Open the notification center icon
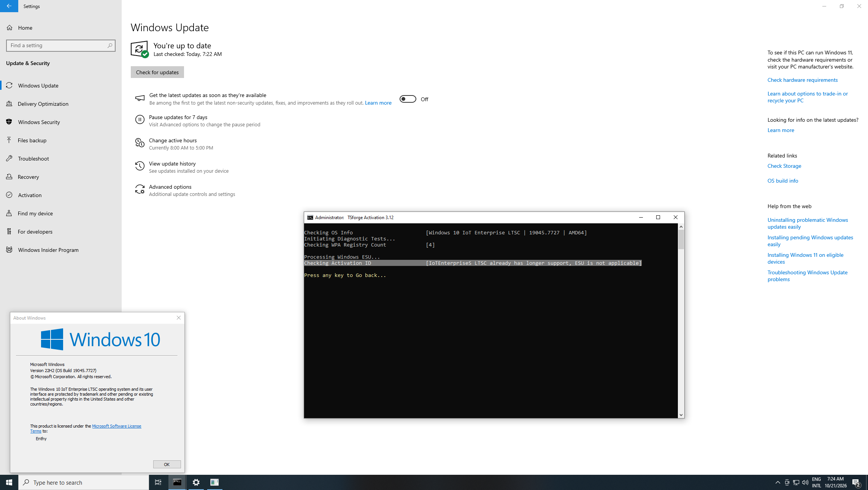Viewport: 868px width, 490px height. [x=856, y=482]
